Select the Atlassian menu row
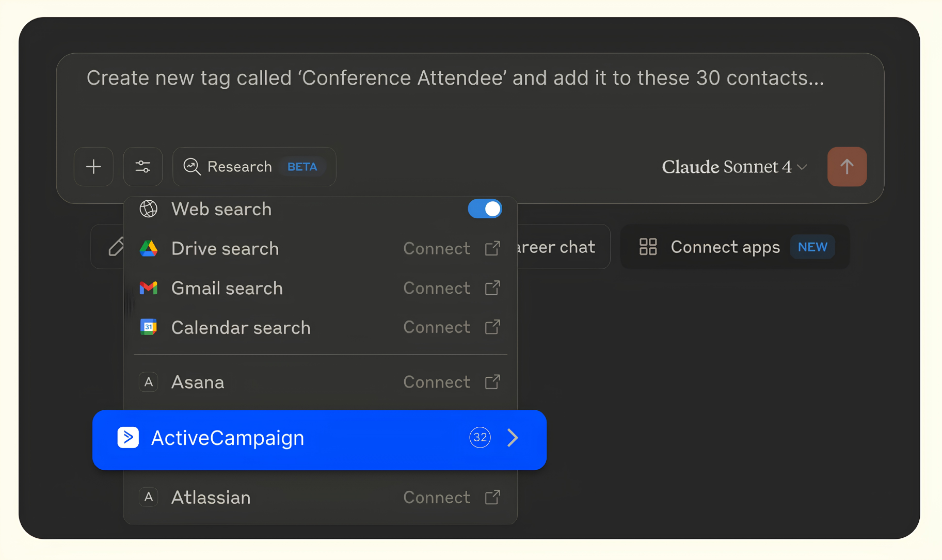 click(320, 497)
